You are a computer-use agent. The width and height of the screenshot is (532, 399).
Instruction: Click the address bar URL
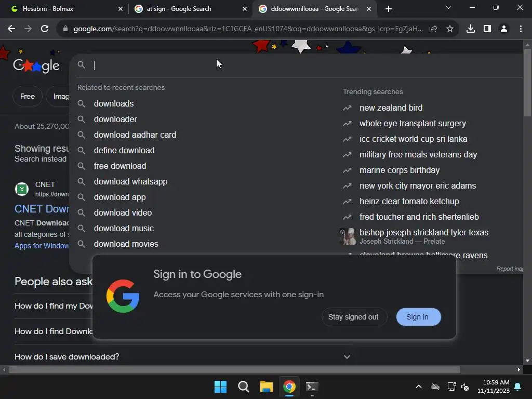[248, 29]
